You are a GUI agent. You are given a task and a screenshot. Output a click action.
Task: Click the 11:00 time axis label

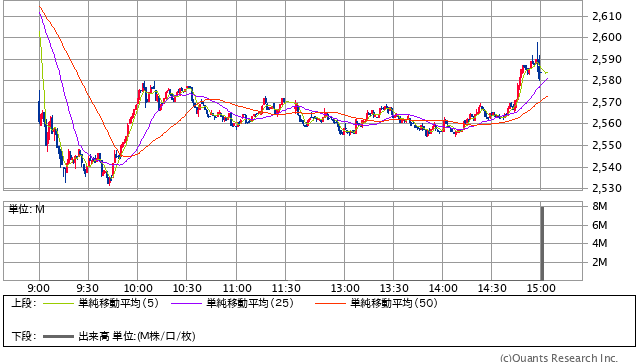coord(237,288)
